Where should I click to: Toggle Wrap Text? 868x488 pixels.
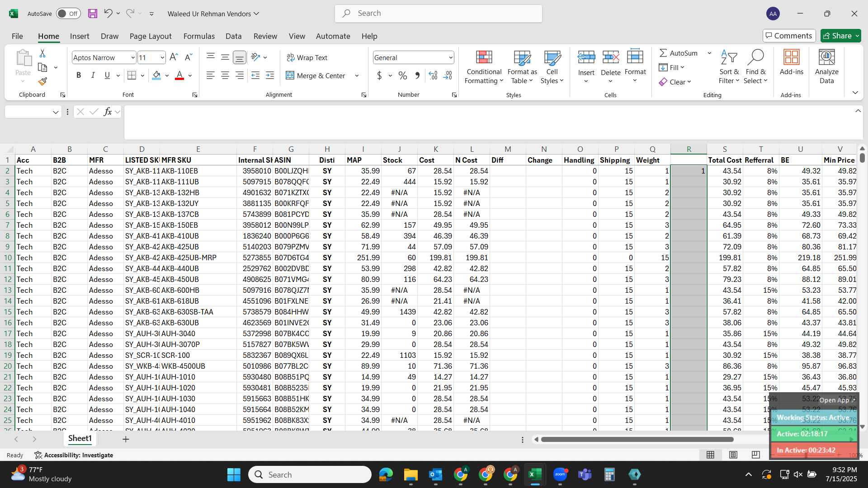tap(307, 57)
